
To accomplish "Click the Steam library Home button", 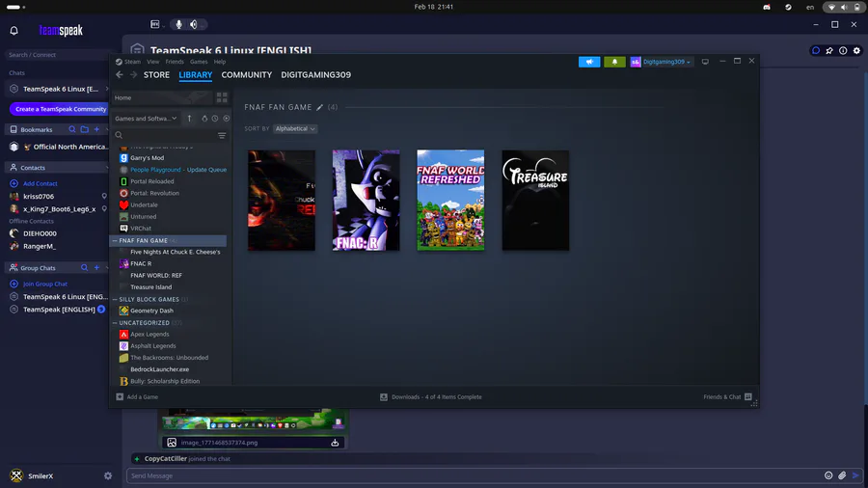I will (162, 98).
